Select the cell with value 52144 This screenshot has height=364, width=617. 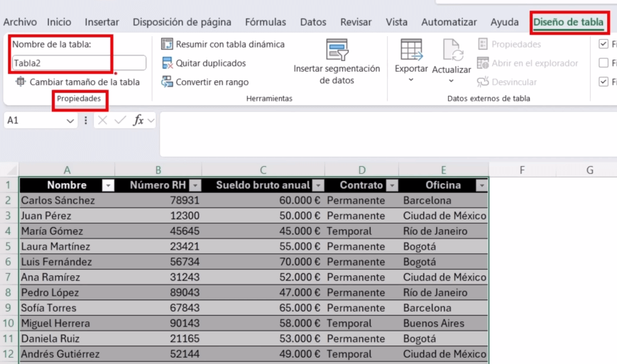158,354
